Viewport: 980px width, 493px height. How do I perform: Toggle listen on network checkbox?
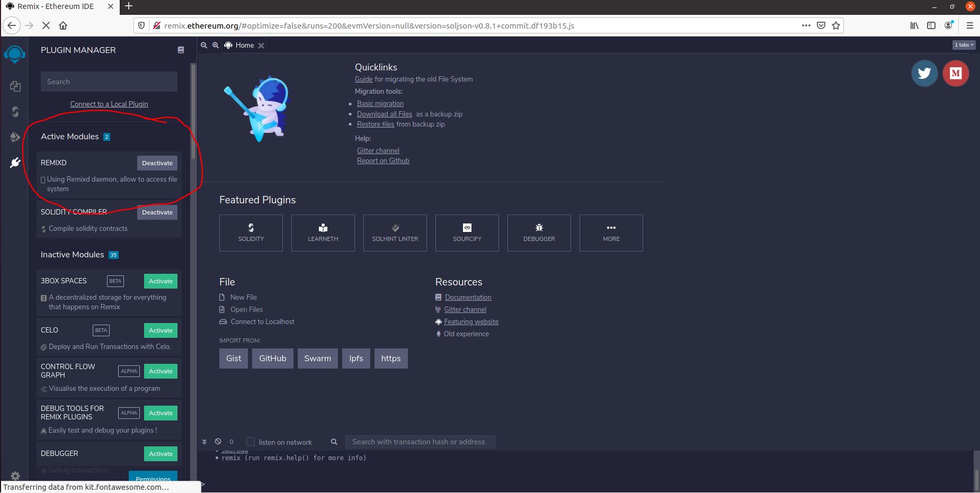tap(251, 442)
